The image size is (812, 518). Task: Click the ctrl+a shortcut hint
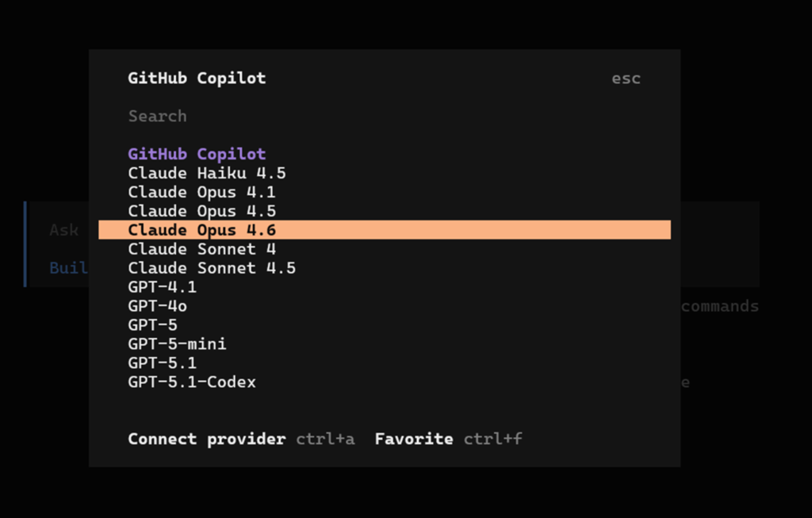pyautogui.click(x=325, y=439)
